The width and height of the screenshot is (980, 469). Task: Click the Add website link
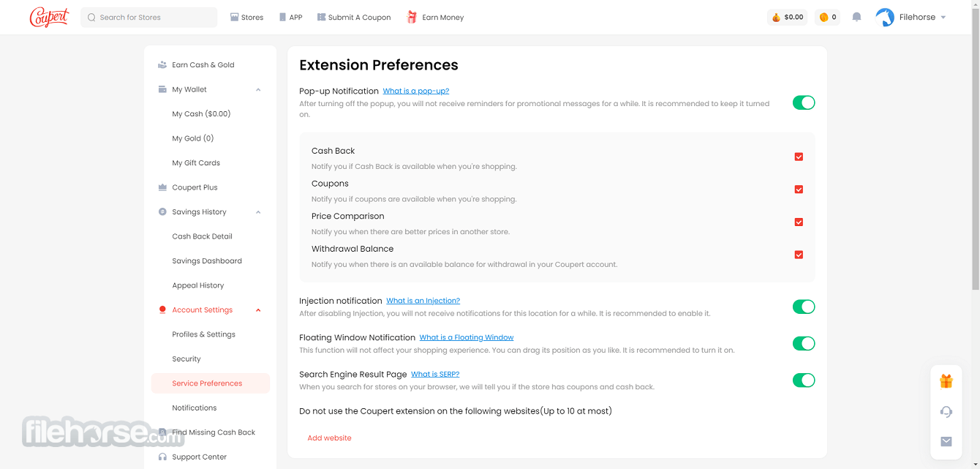tap(329, 438)
